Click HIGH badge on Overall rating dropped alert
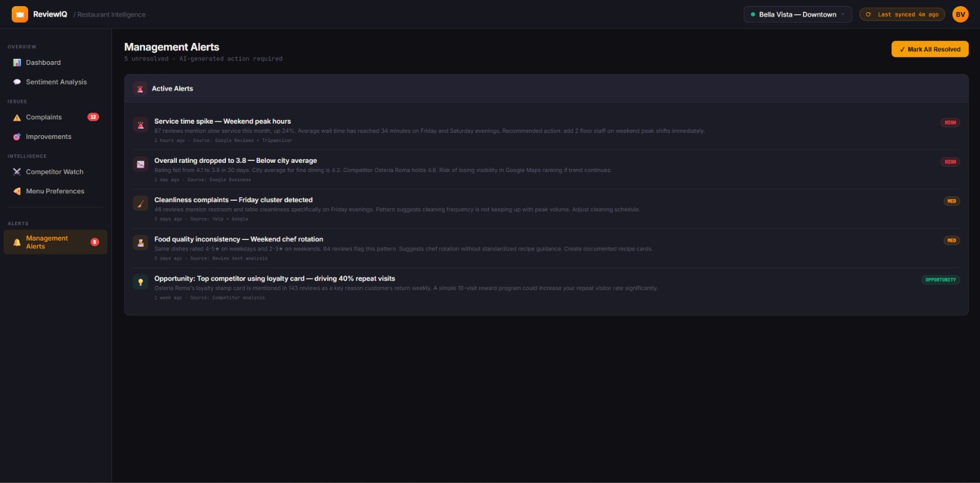The height and width of the screenshot is (483, 980). point(950,162)
